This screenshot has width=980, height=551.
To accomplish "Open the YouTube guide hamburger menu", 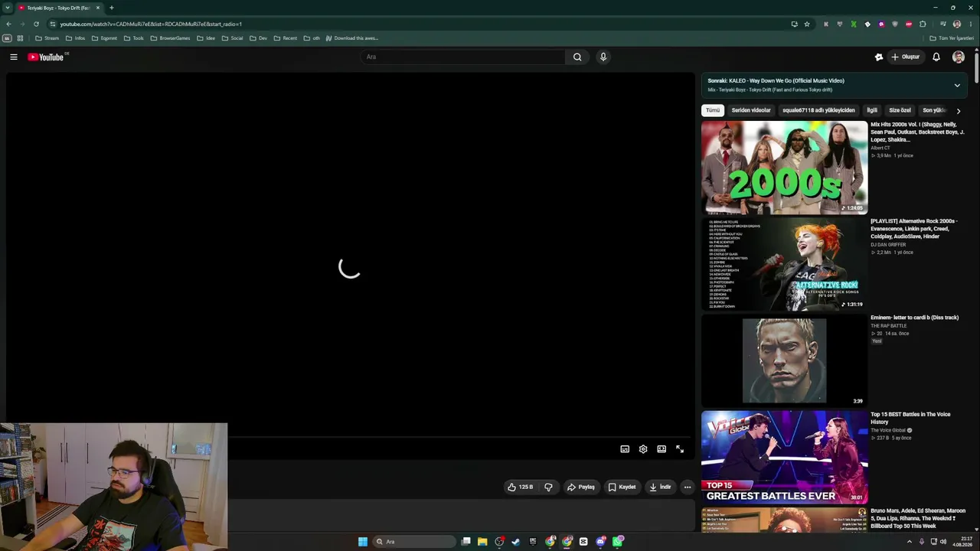I will pyautogui.click(x=14, y=57).
